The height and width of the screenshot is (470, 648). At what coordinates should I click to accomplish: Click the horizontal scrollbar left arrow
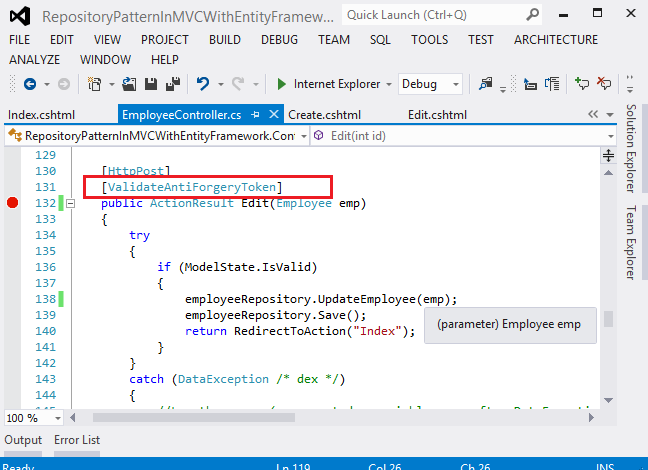click(x=73, y=418)
